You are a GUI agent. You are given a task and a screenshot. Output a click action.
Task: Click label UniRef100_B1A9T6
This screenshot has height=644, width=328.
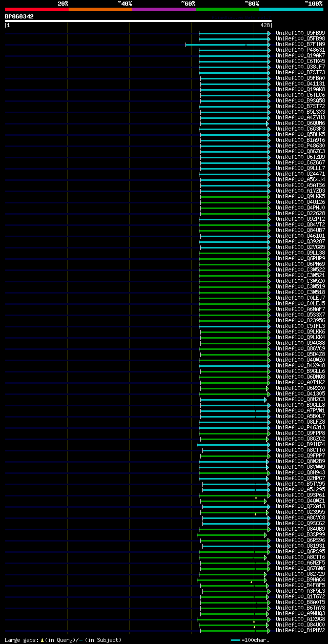point(300,140)
